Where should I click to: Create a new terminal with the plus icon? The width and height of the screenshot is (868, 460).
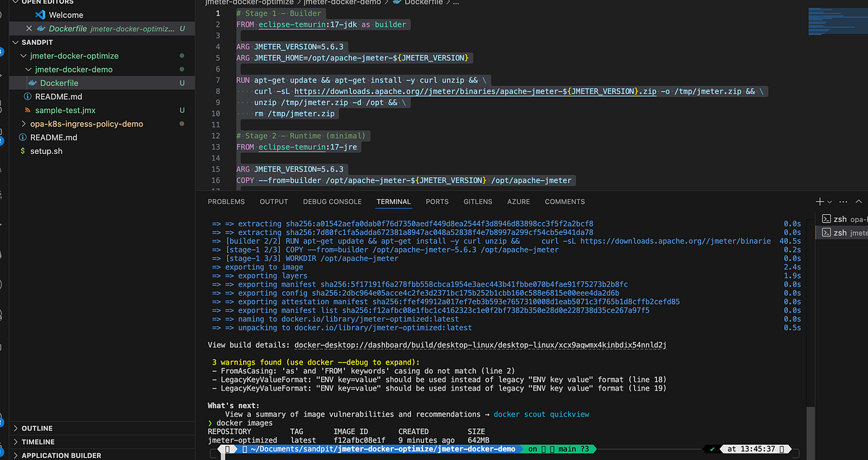[820, 202]
